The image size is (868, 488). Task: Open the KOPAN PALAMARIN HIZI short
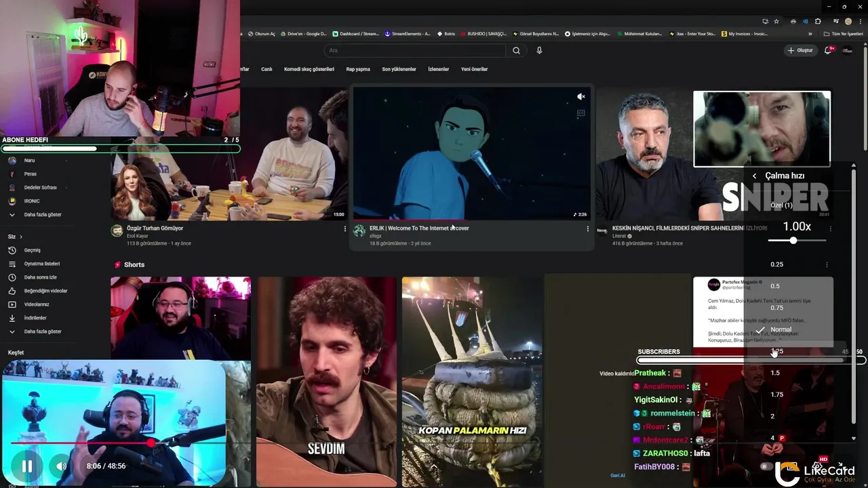pyautogui.click(x=472, y=382)
